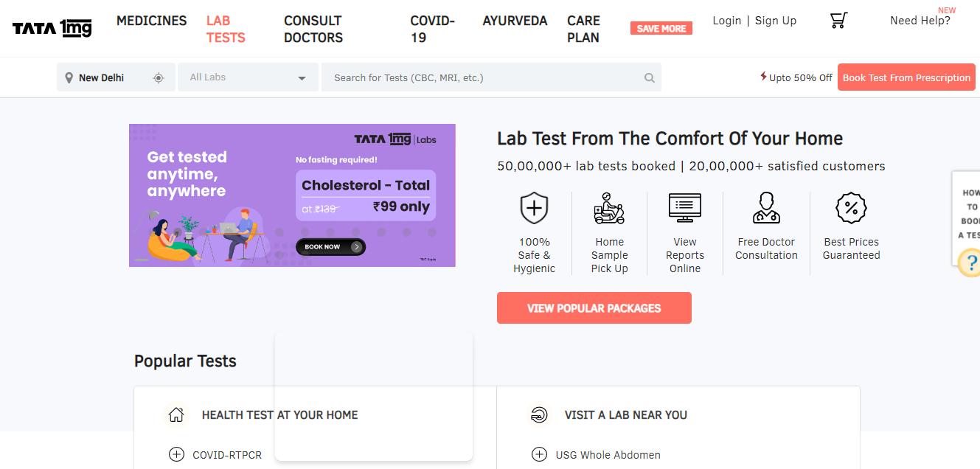Click the Free Doctor Consultation icon
The height and width of the screenshot is (469, 980).
click(x=766, y=208)
